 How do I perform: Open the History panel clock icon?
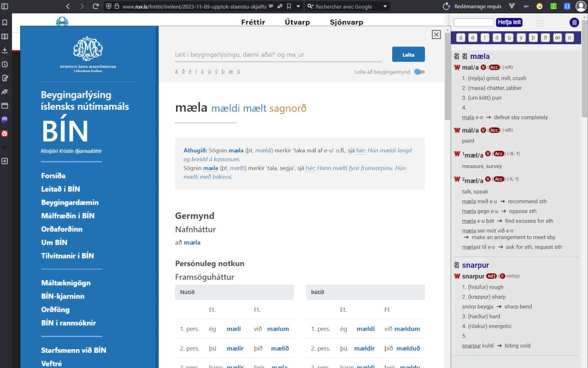(x=5, y=64)
